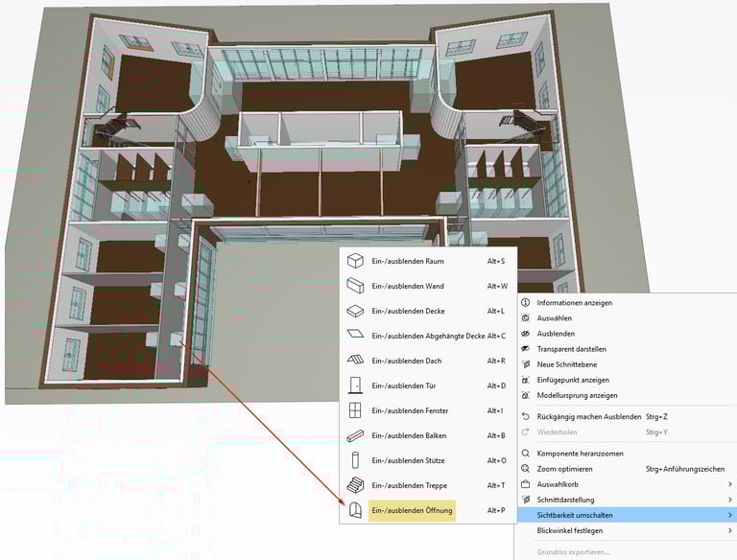Screen dimensions: 737x560
Task: Click the stairs icon beside Ein-/ausblenden Treppe
Action: click(x=355, y=485)
